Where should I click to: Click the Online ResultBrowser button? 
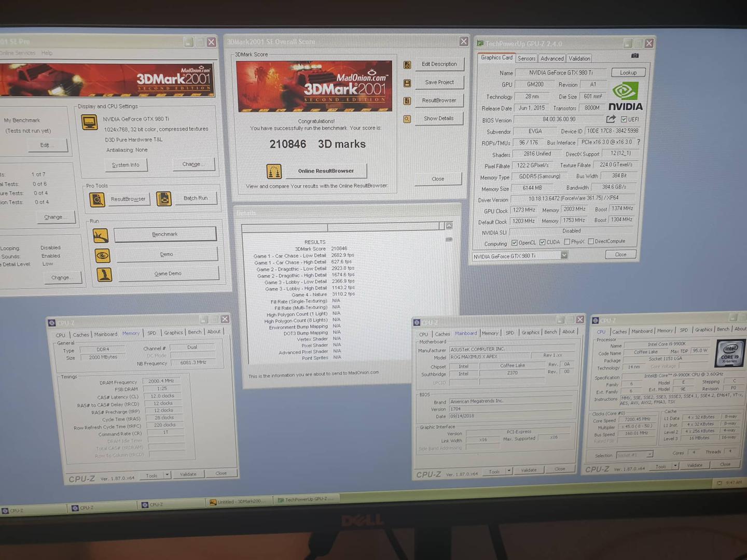click(326, 171)
